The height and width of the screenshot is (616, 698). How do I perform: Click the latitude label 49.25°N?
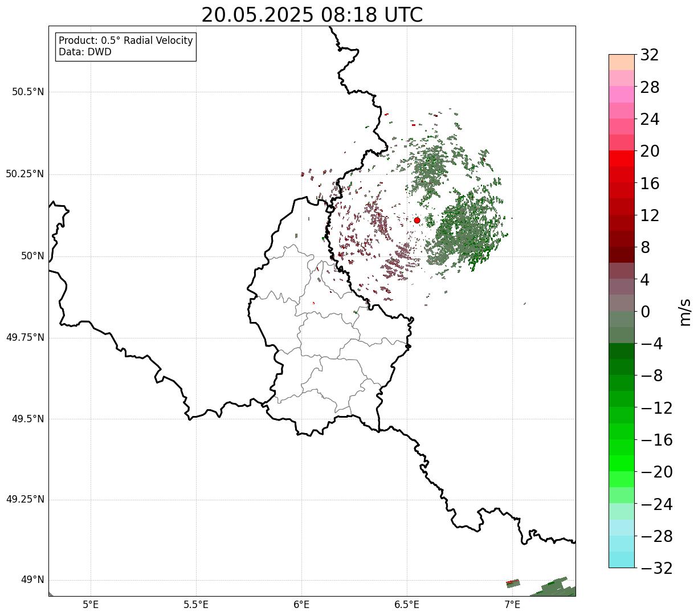(25, 499)
